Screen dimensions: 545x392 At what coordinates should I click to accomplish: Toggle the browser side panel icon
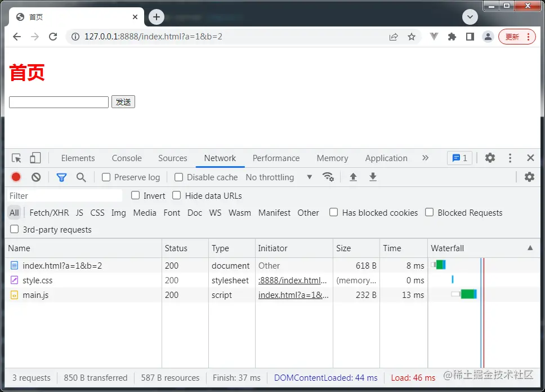coord(470,37)
